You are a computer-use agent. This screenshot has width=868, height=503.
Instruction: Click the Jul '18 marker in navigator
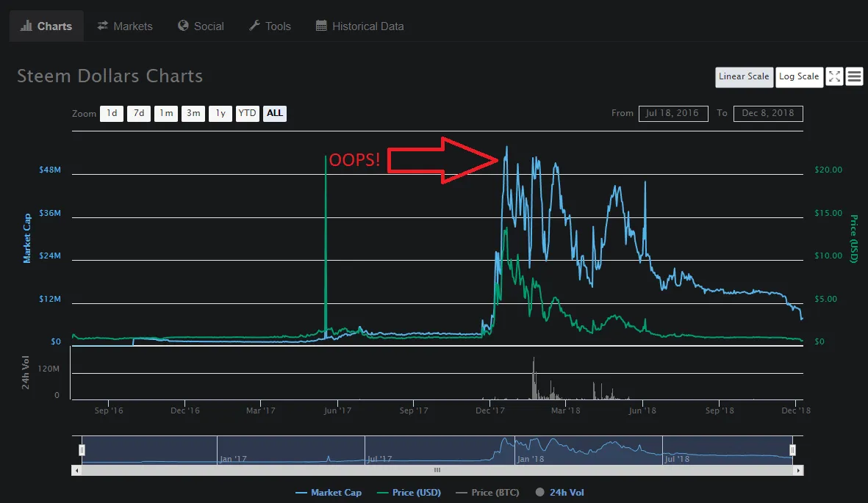click(677, 459)
